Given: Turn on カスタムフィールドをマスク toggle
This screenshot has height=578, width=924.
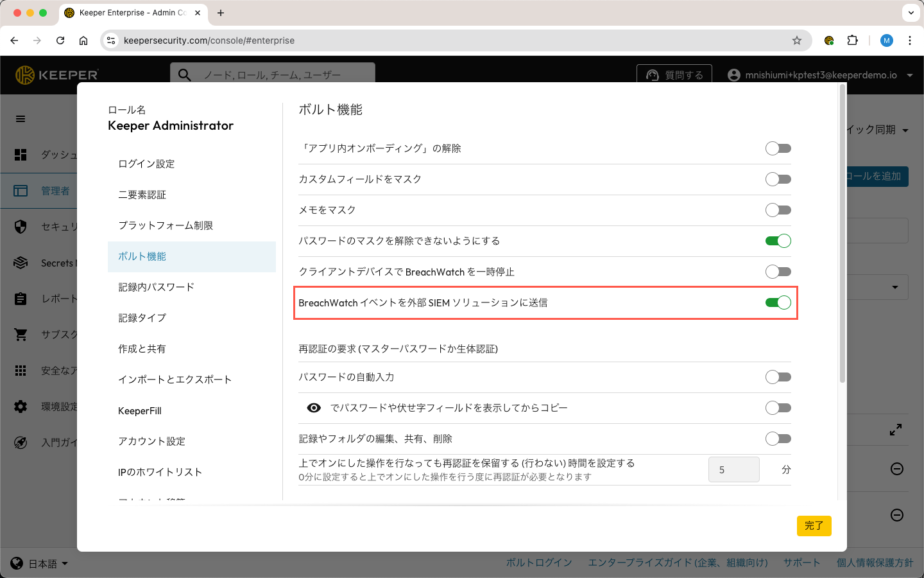Looking at the screenshot, I should (778, 179).
